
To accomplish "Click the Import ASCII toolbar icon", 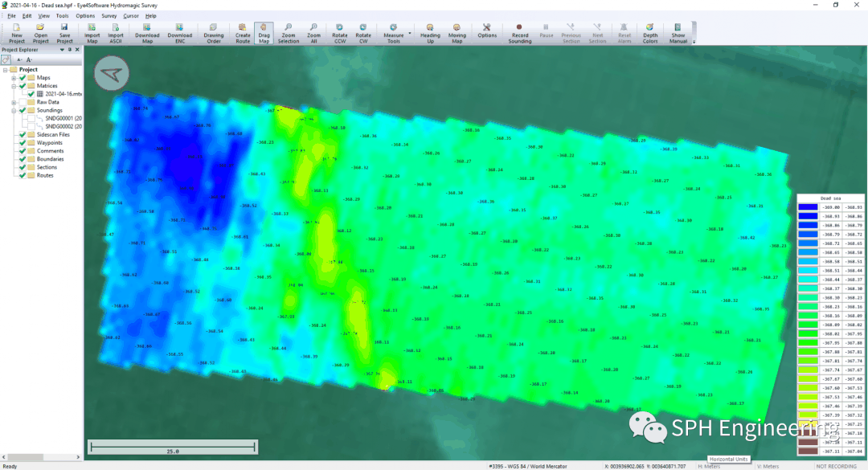I will coord(116,32).
